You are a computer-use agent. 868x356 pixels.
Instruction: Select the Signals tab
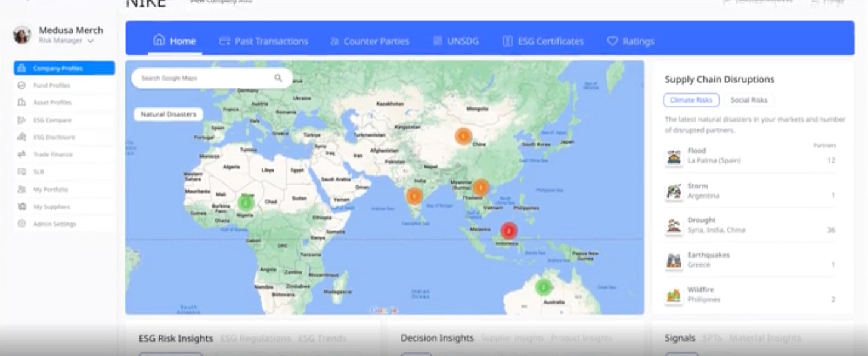pos(680,338)
